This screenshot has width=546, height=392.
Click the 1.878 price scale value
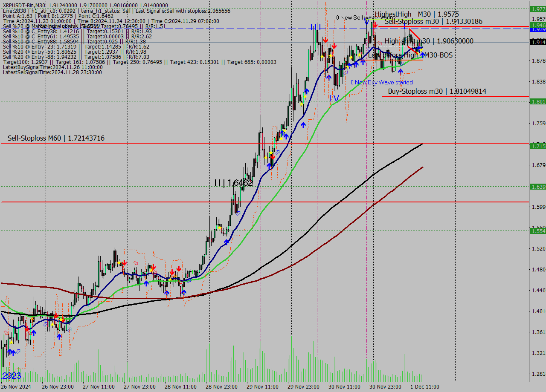(x=538, y=61)
